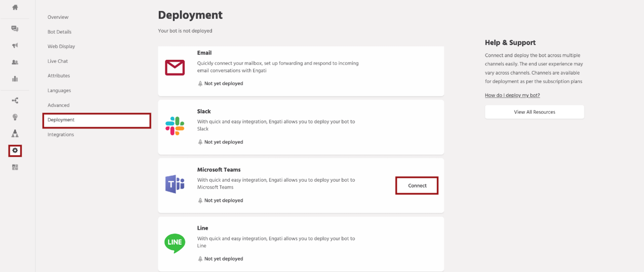Open the lightbulb training icon
This screenshot has width=644, height=272.
[x=15, y=117]
